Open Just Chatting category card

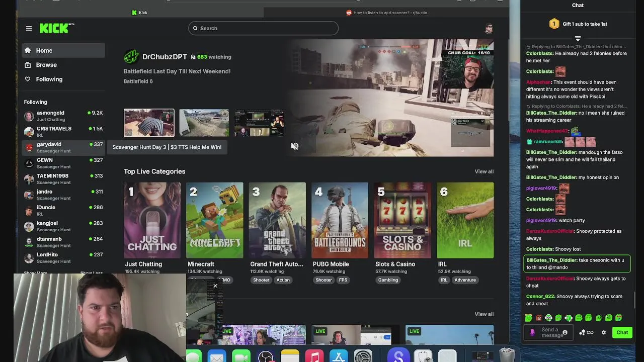(x=152, y=220)
